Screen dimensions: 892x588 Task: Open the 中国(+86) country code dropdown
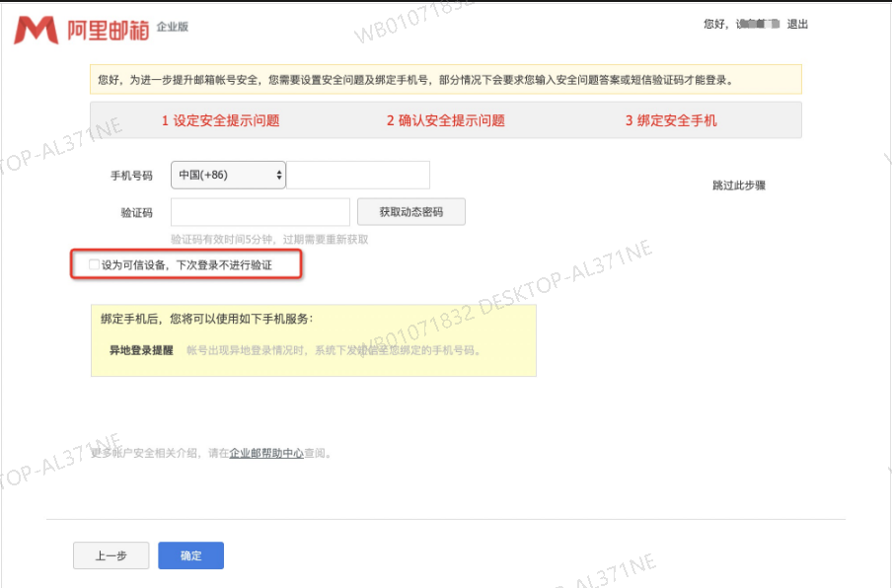228,175
